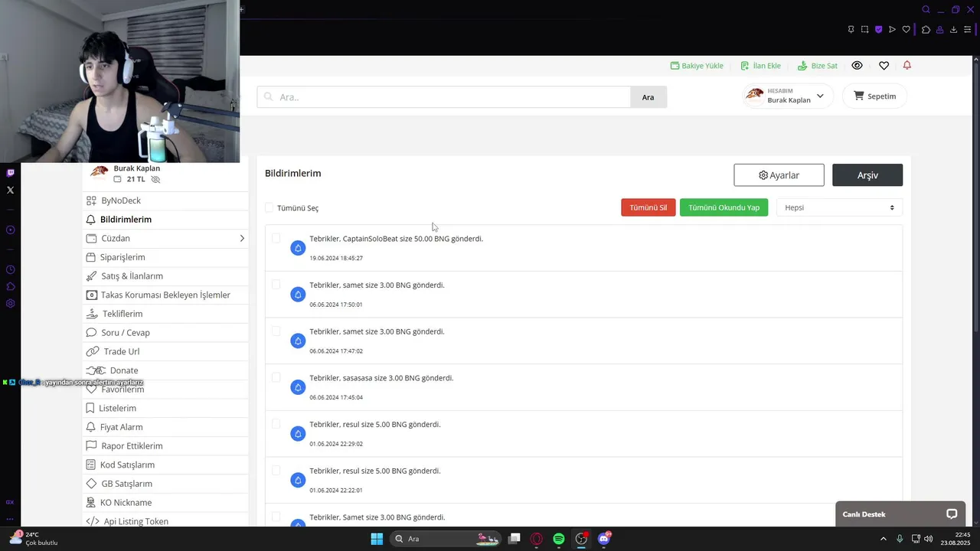Click the Sepetim cart button
Viewport: 980px width, 551px height.
(x=874, y=96)
